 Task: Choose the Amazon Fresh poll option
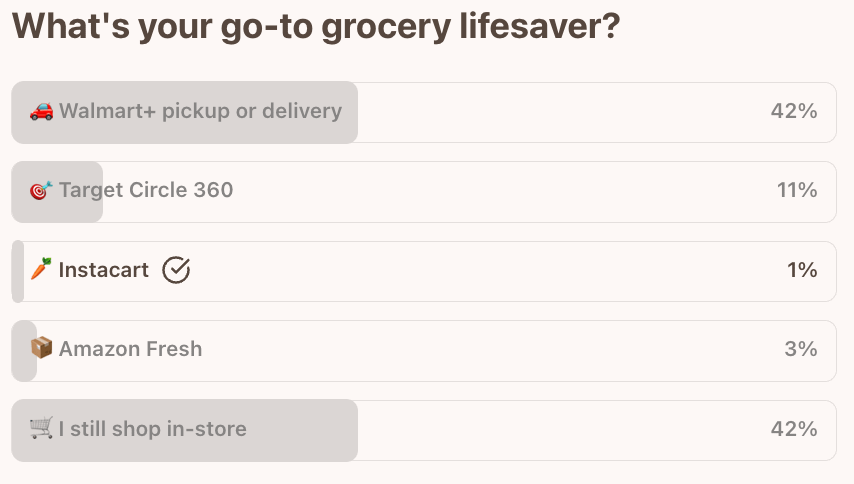pos(424,351)
